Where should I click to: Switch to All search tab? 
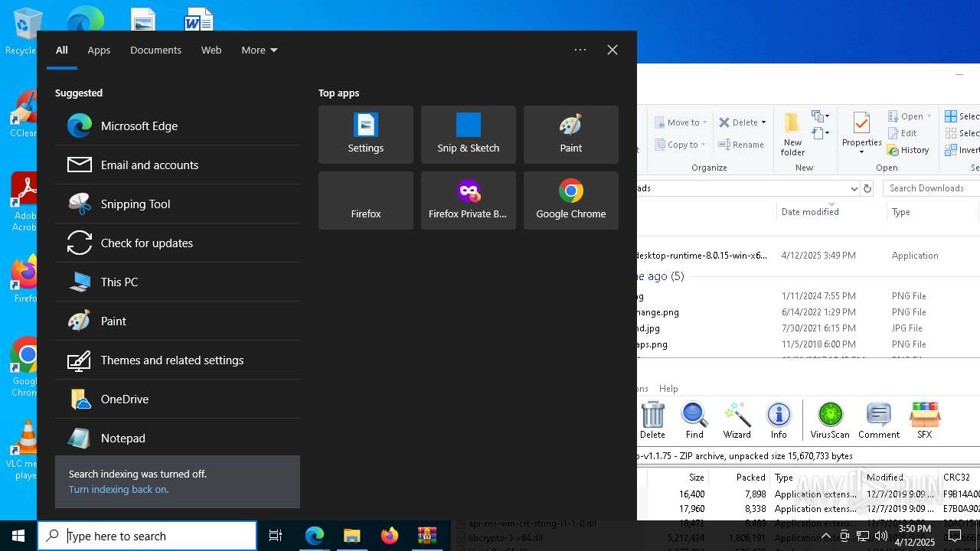[62, 50]
